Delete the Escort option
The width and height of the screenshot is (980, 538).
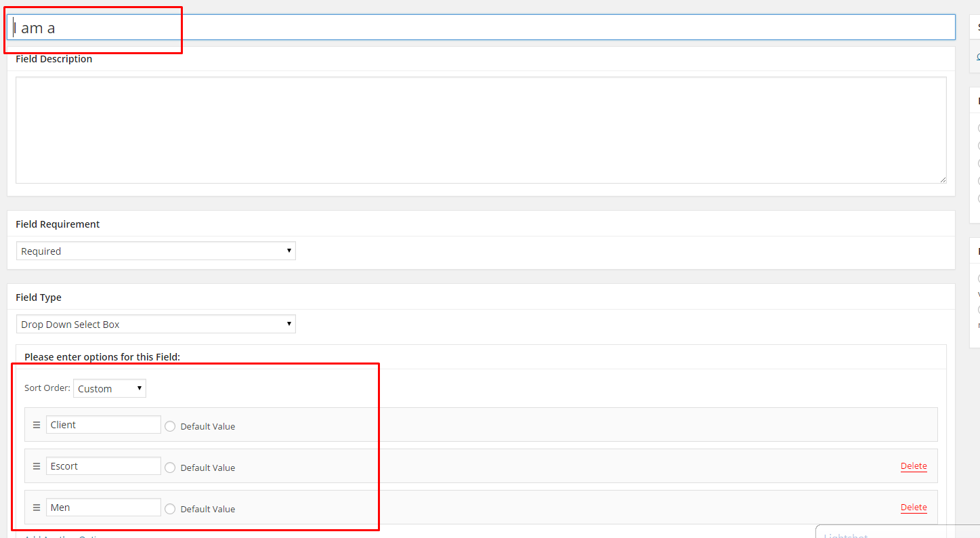point(913,466)
